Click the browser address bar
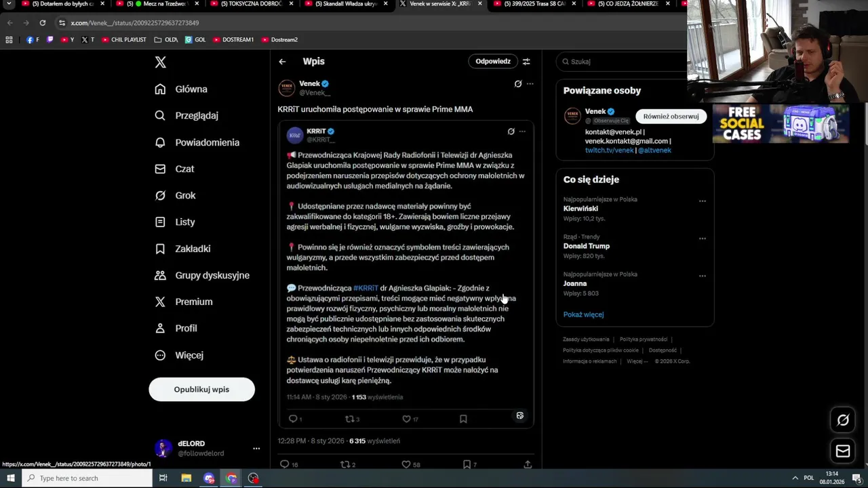This screenshot has width=868, height=488. click(x=366, y=23)
